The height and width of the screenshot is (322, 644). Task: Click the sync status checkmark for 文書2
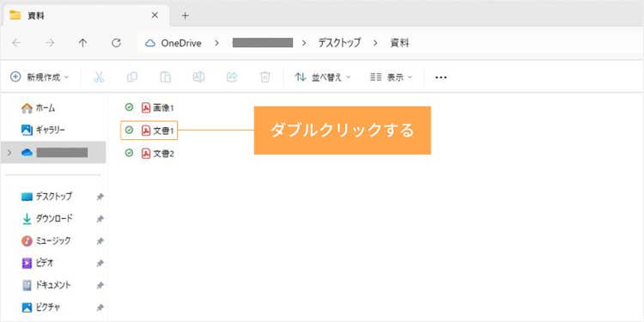(129, 153)
